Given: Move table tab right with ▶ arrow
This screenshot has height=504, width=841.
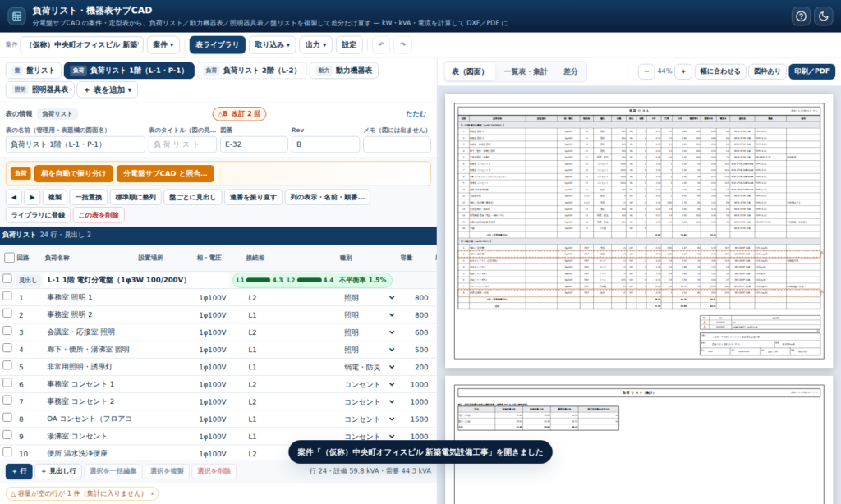Looking at the screenshot, I should (32, 197).
